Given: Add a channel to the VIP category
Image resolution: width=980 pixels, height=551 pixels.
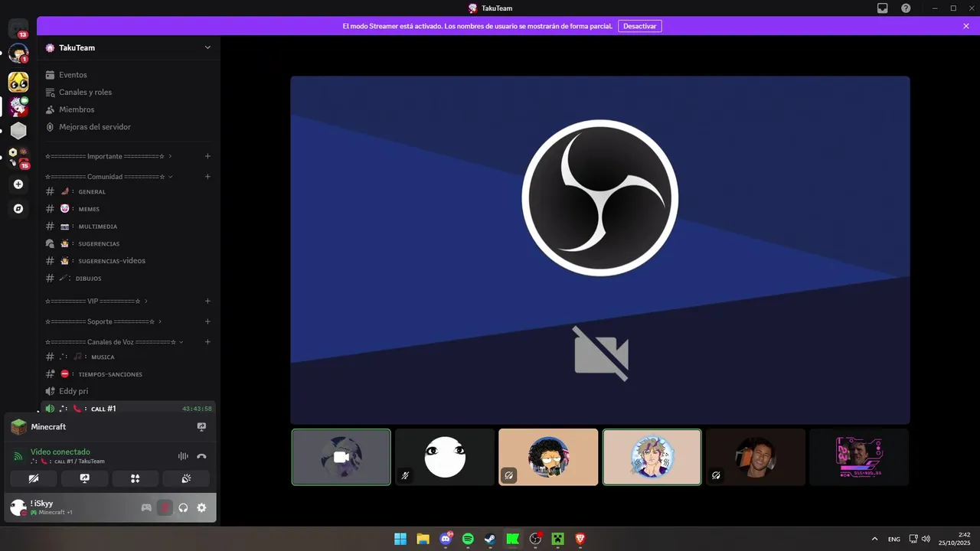Looking at the screenshot, I should [x=207, y=301].
